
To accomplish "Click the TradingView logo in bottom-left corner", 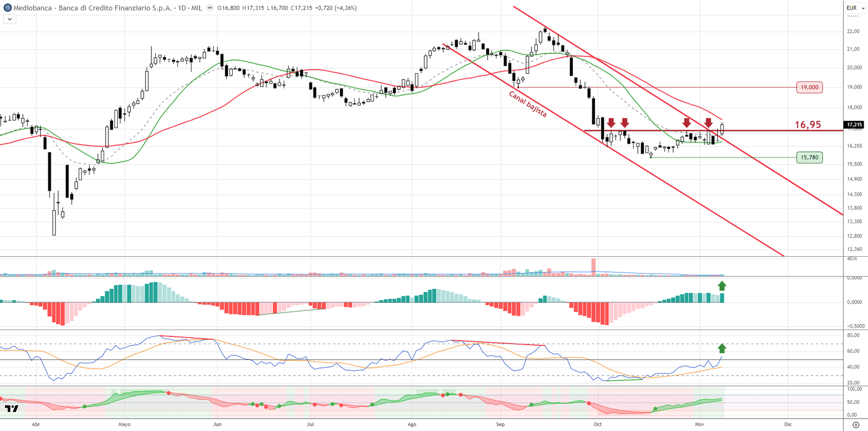I will click(11, 408).
